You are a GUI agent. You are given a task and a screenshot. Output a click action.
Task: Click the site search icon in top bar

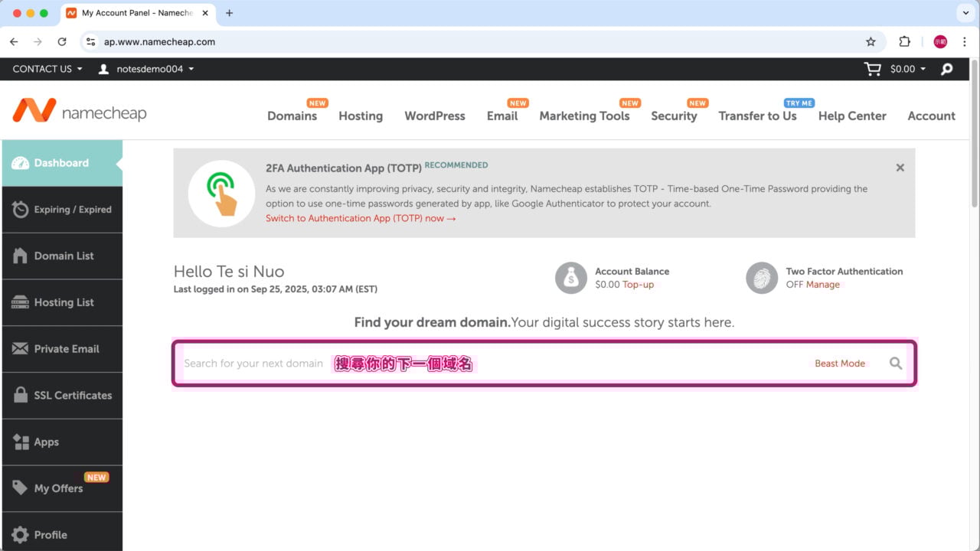click(947, 69)
